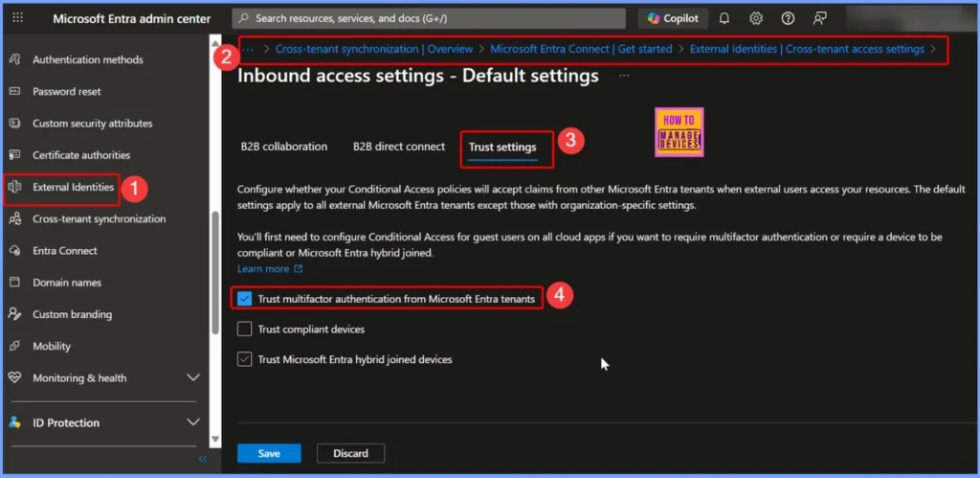Image resolution: width=980 pixels, height=478 pixels.
Task: Click the search resources input field
Action: pyautogui.click(x=429, y=18)
